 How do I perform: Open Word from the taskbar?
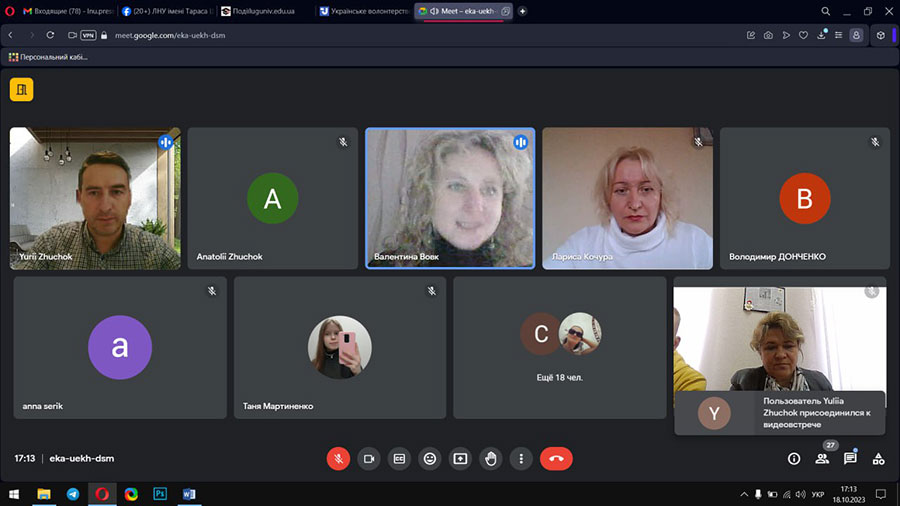(189, 494)
